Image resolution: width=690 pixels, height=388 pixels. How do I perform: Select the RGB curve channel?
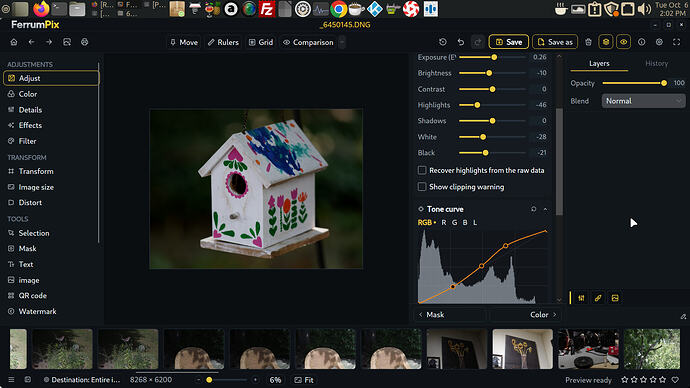pyautogui.click(x=424, y=223)
